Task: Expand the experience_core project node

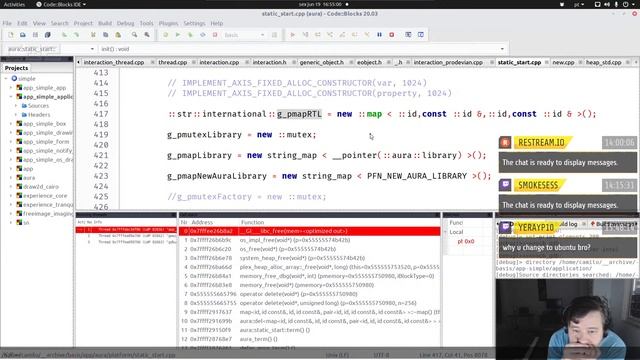Action: point(11,196)
